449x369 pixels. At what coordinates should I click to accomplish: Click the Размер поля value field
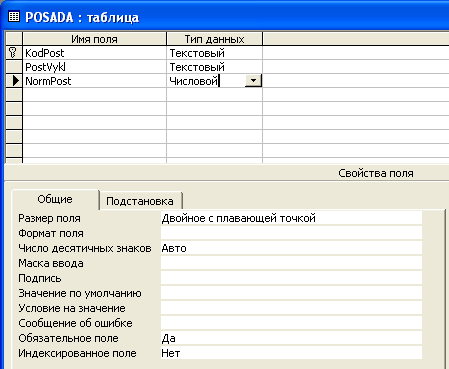tap(291, 218)
